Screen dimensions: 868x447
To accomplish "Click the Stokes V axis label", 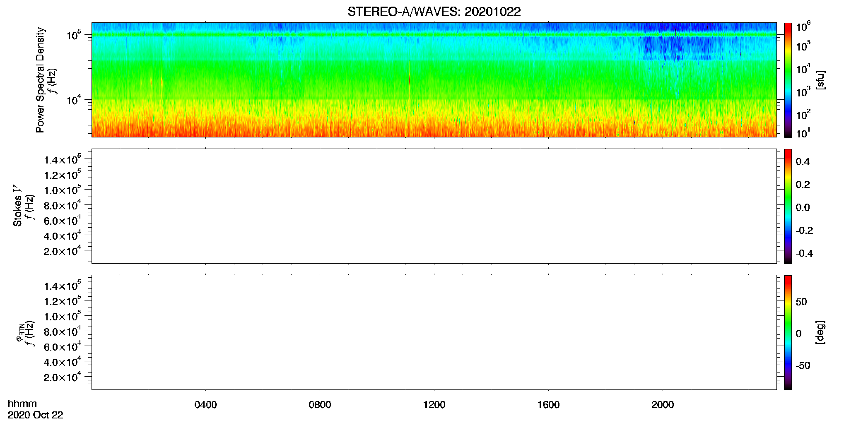I will click(17, 206).
